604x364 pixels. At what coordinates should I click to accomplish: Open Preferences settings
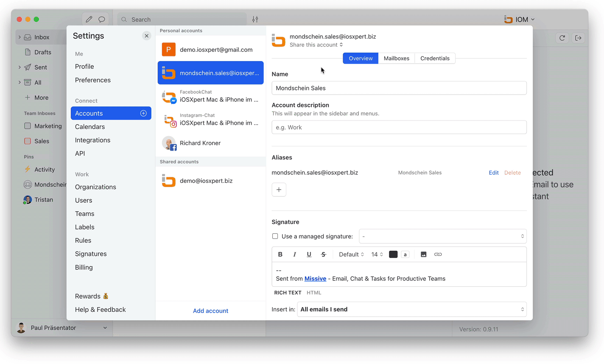tap(93, 80)
